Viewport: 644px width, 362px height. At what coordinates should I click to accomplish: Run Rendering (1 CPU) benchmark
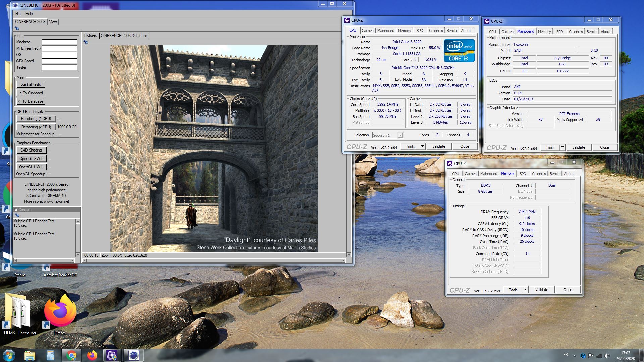tap(36, 119)
